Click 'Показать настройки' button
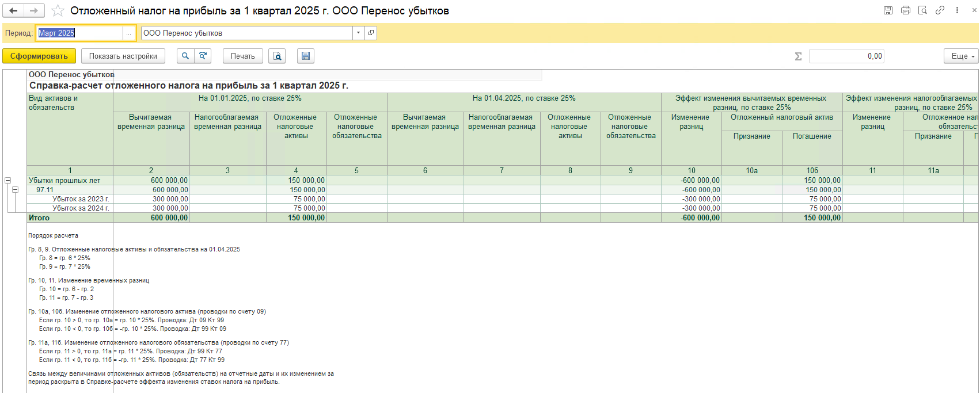 (x=123, y=56)
